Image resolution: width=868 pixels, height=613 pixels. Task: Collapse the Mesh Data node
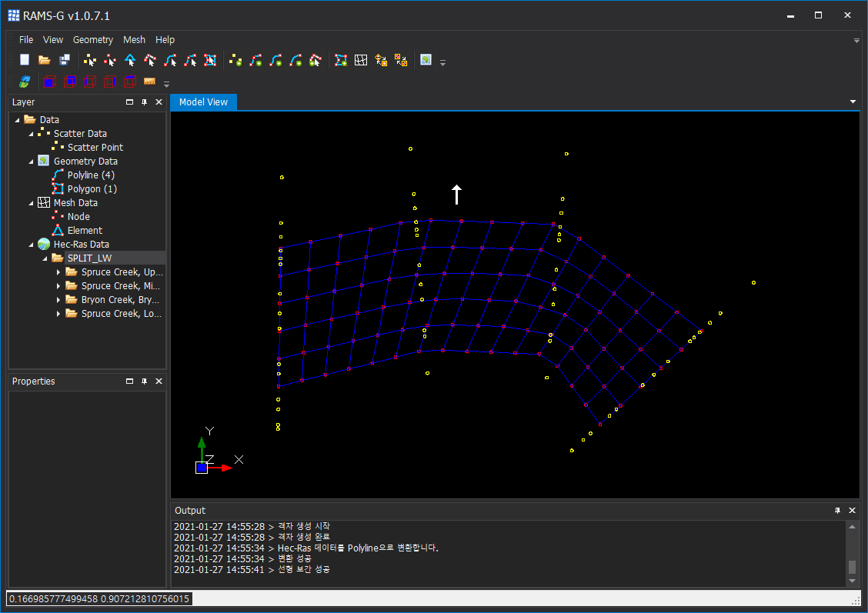(x=31, y=202)
